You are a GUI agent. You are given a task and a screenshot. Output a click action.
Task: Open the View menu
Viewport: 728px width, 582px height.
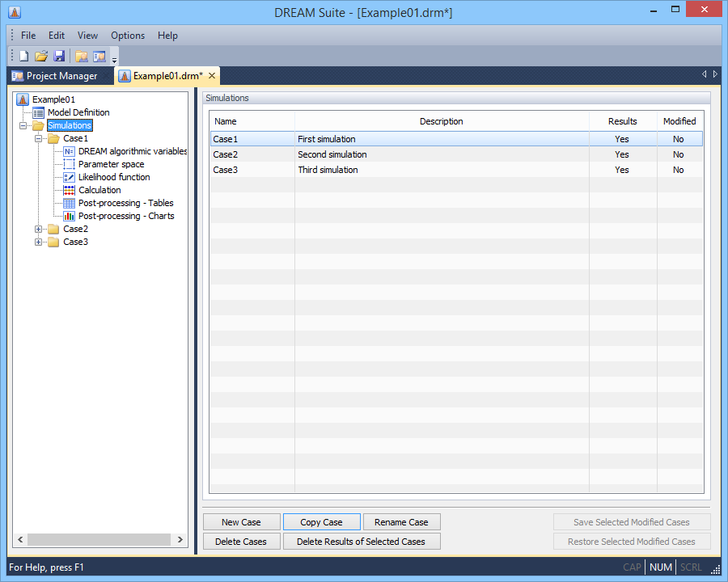(x=87, y=36)
